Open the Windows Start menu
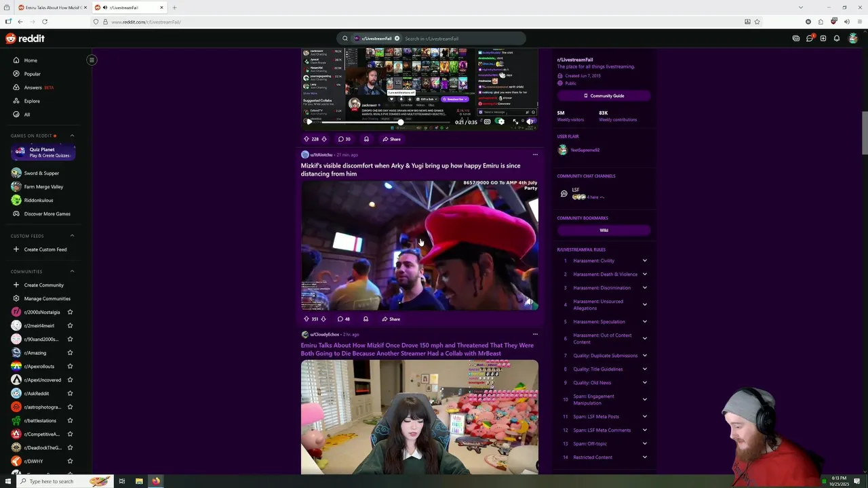Image resolution: width=868 pixels, height=488 pixels. [8, 481]
